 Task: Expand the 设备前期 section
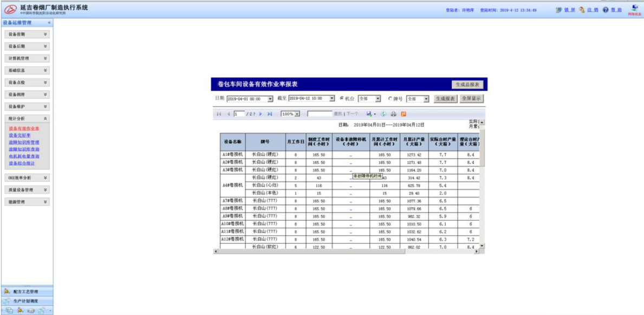click(x=28, y=35)
